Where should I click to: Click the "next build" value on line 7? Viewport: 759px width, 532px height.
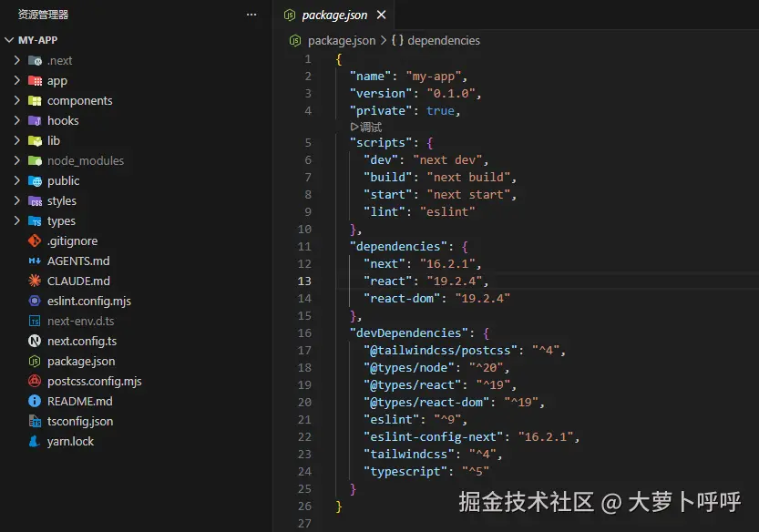pyautogui.click(x=468, y=177)
